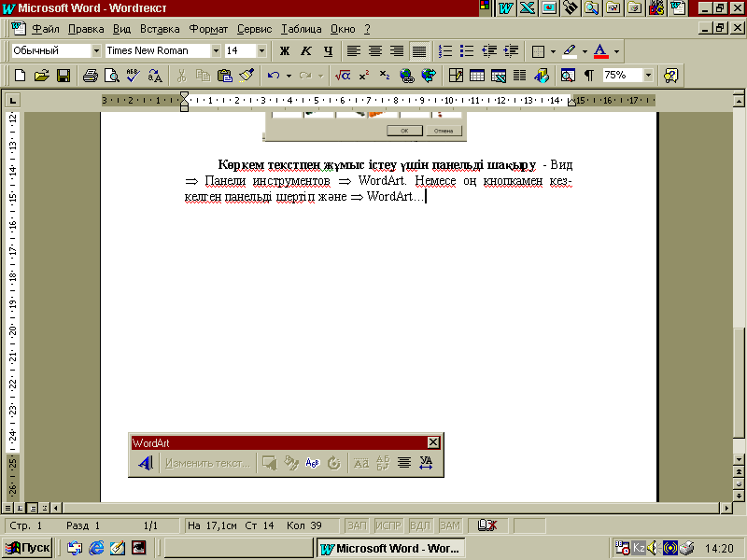Open a file with the folder icon
Screen dimensions: 747x560
coord(41,76)
